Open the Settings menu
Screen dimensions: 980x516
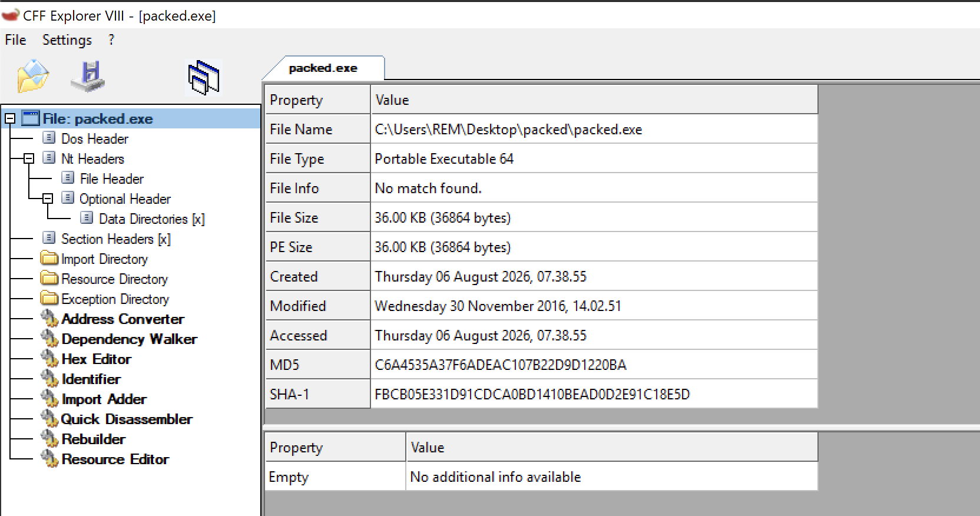click(x=67, y=40)
